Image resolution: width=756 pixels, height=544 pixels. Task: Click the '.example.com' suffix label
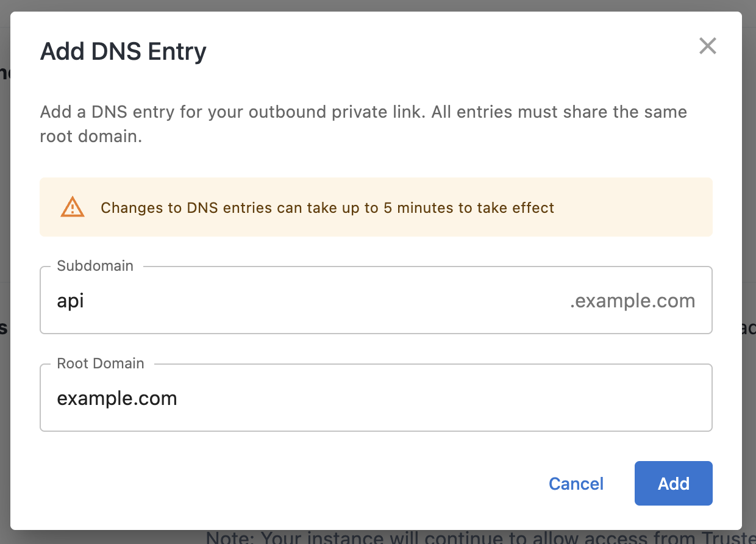coord(632,300)
